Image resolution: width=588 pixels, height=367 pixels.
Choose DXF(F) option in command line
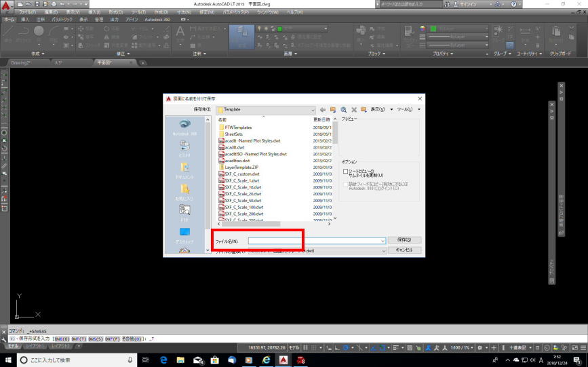[x=113, y=339]
